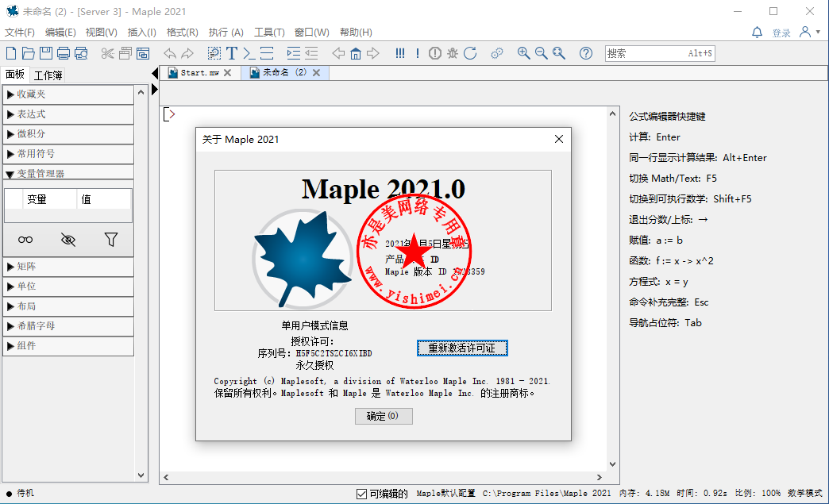Open print preview from the toolbar
This screenshot has height=504, width=829.
click(x=81, y=53)
